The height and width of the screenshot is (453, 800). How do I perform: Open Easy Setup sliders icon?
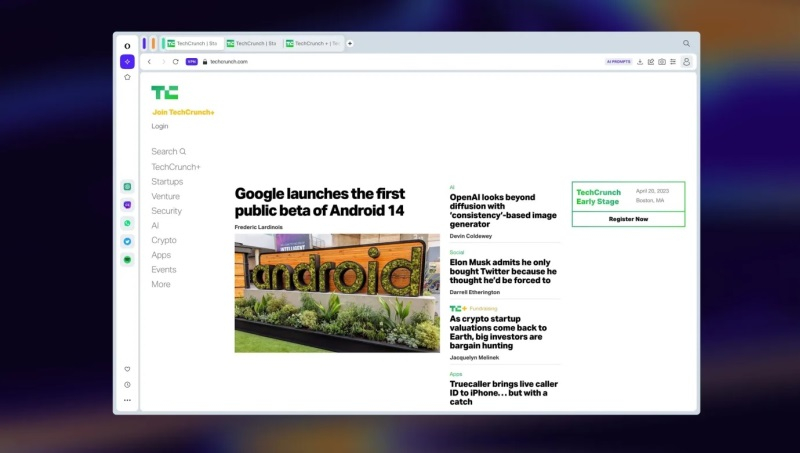[673, 61]
